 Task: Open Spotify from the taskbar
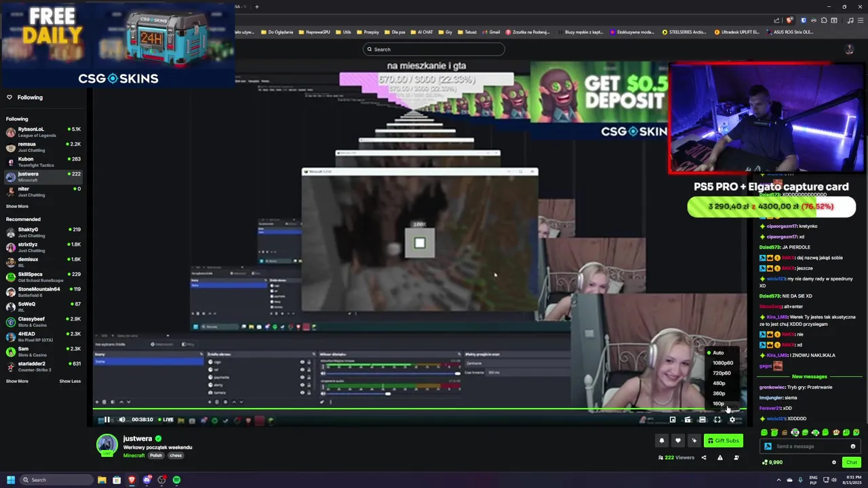pos(176,480)
